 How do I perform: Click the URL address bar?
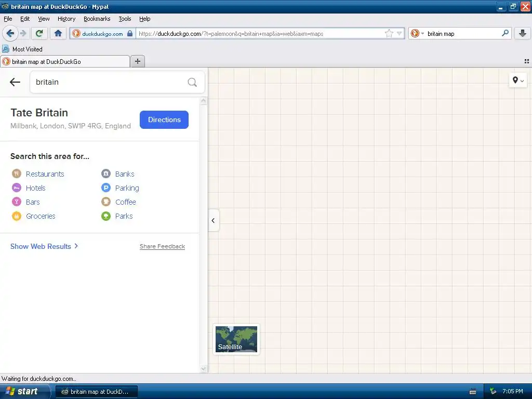tap(260, 34)
